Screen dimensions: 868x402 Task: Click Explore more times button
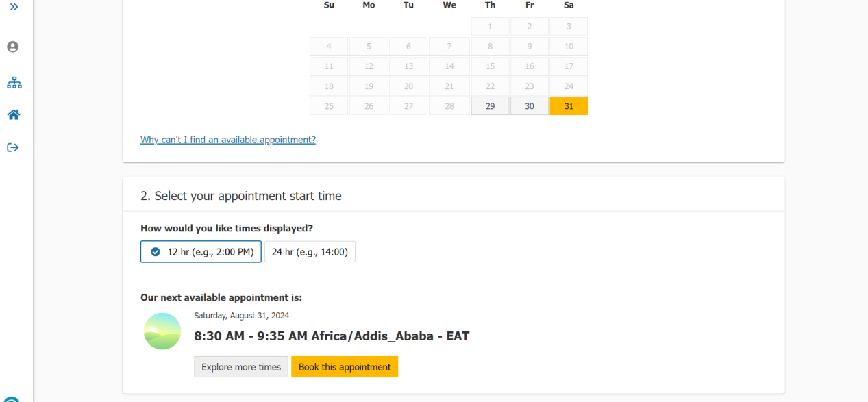[x=241, y=367]
